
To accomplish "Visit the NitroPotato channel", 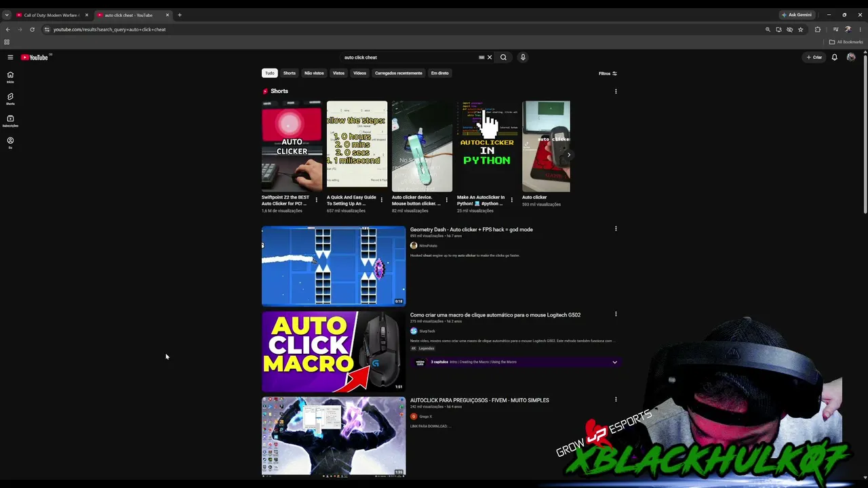I will [428, 246].
